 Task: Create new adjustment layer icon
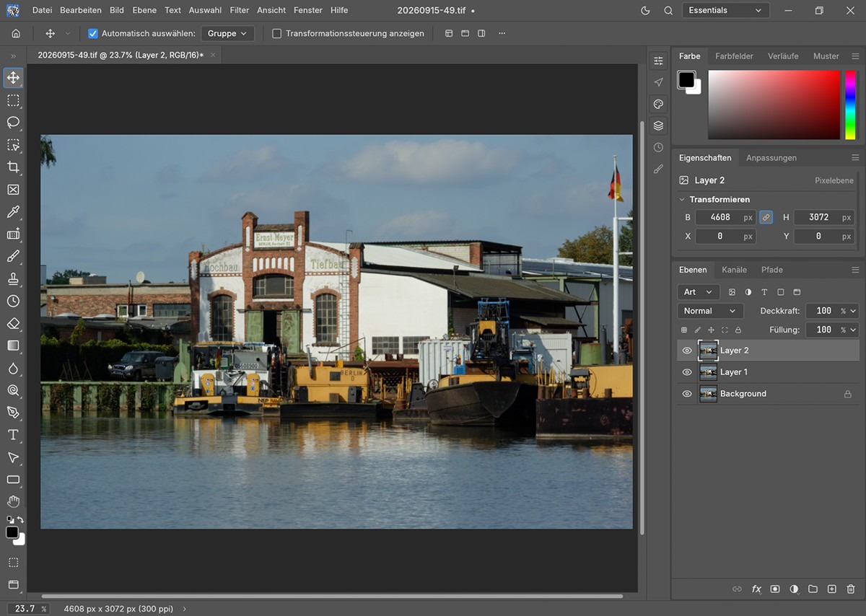point(794,589)
